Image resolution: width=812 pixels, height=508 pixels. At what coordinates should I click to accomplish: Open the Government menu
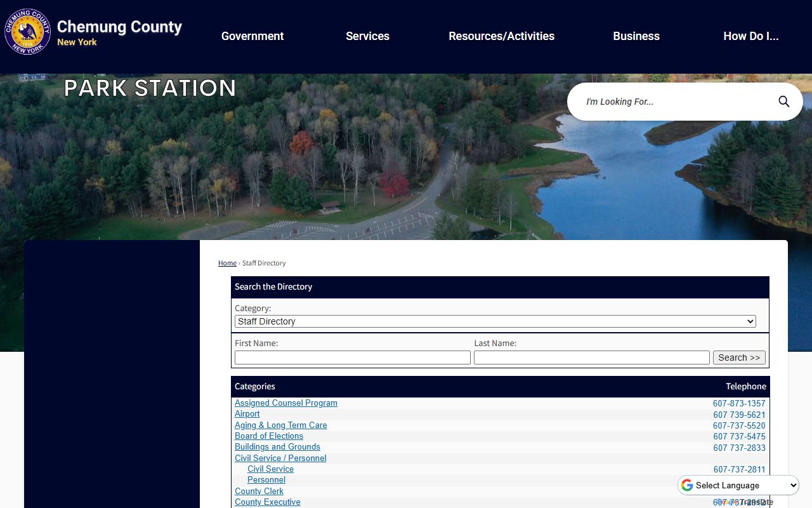[252, 36]
